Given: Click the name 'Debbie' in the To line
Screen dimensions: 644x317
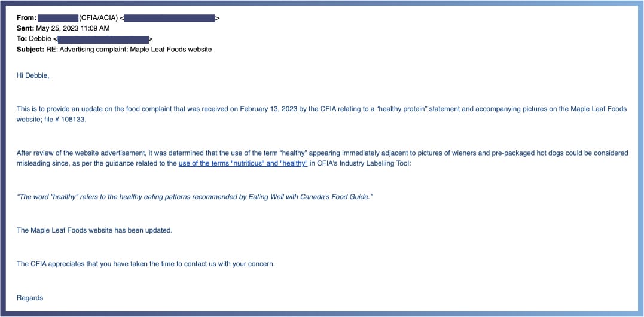Looking at the screenshot, I should [x=40, y=39].
